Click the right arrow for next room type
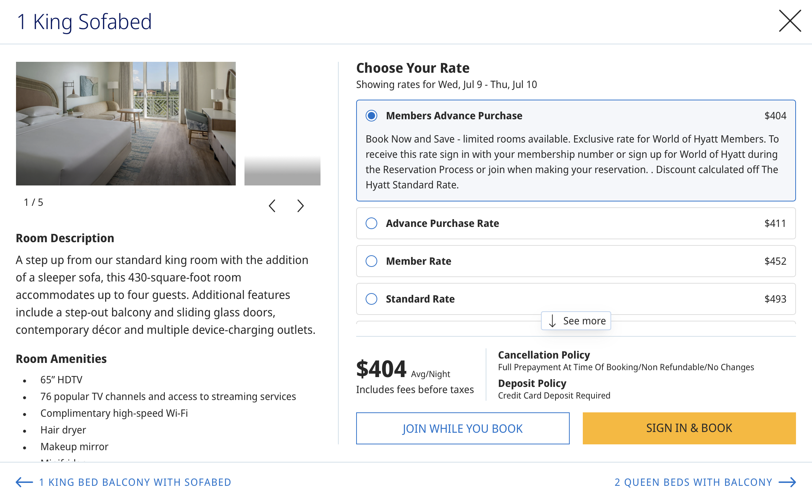812x504 pixels. point(787,482)
